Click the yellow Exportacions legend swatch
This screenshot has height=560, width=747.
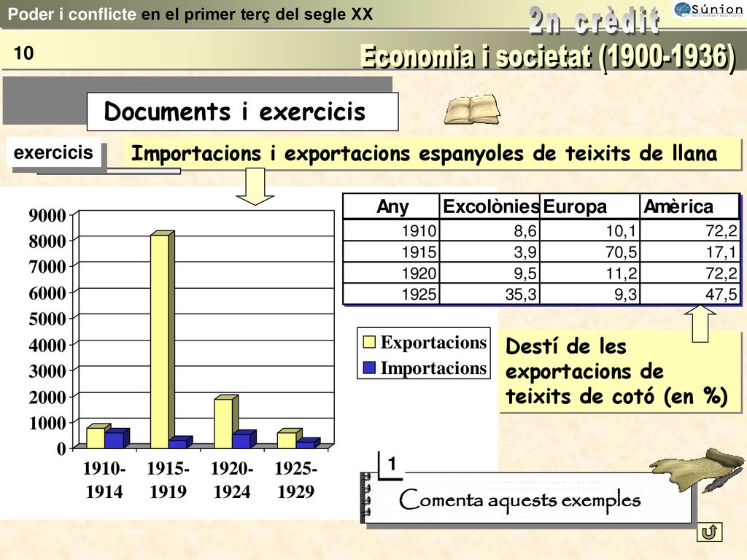369,342
